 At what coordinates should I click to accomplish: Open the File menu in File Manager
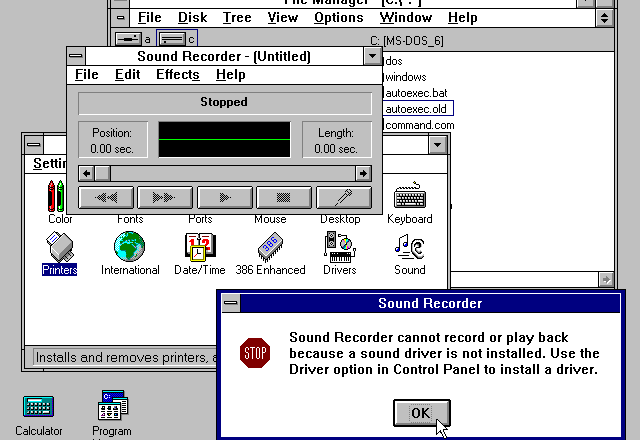(x=149, y=18)
